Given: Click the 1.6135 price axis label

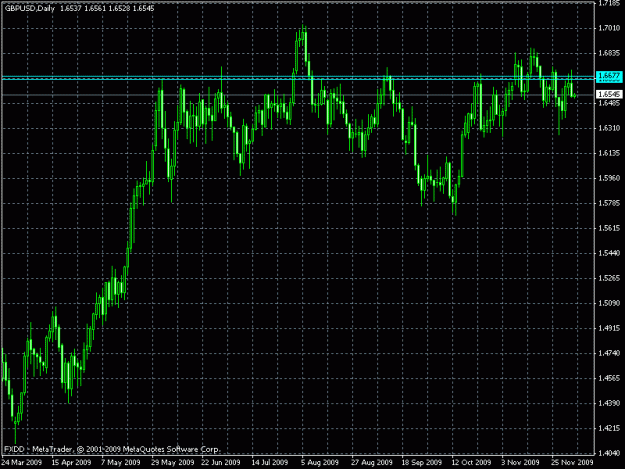Looking at the screenshot, I should click(610, 153).
